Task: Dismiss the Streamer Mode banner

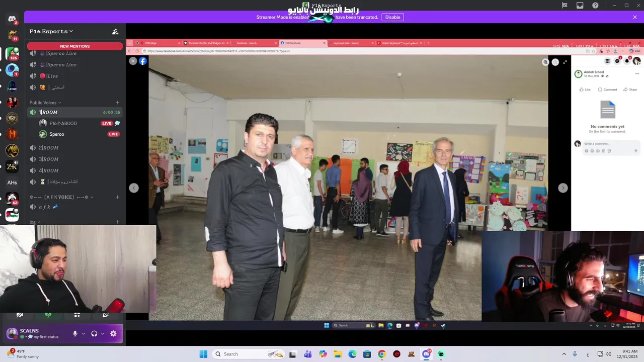Action: [x=635, y=17]
